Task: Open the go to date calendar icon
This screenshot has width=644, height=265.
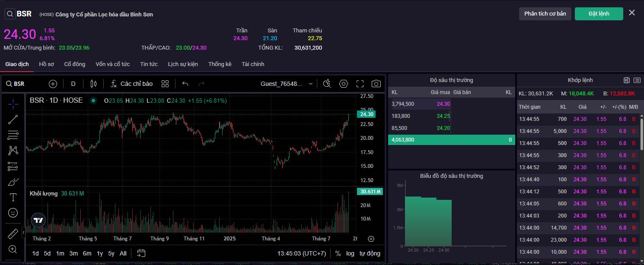Action: 141,253
